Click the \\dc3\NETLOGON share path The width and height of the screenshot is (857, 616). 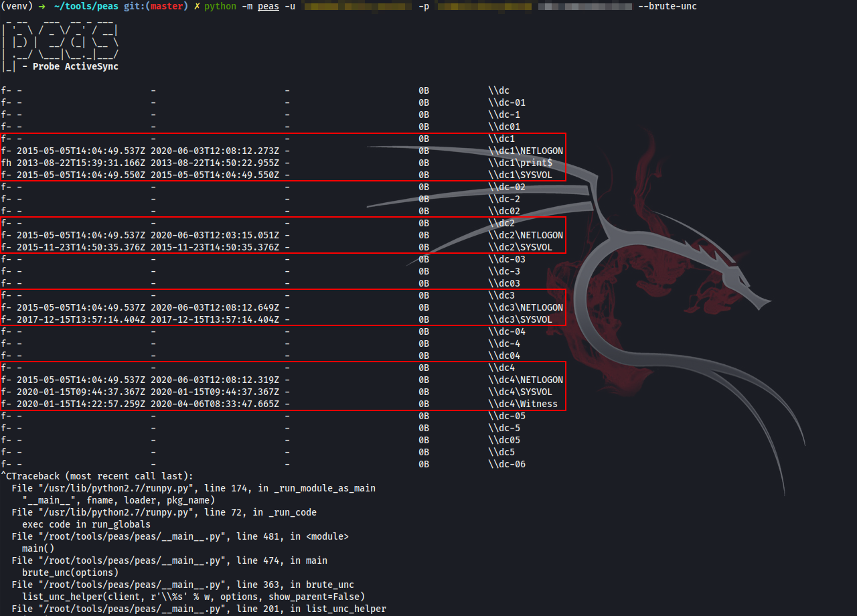526,307
